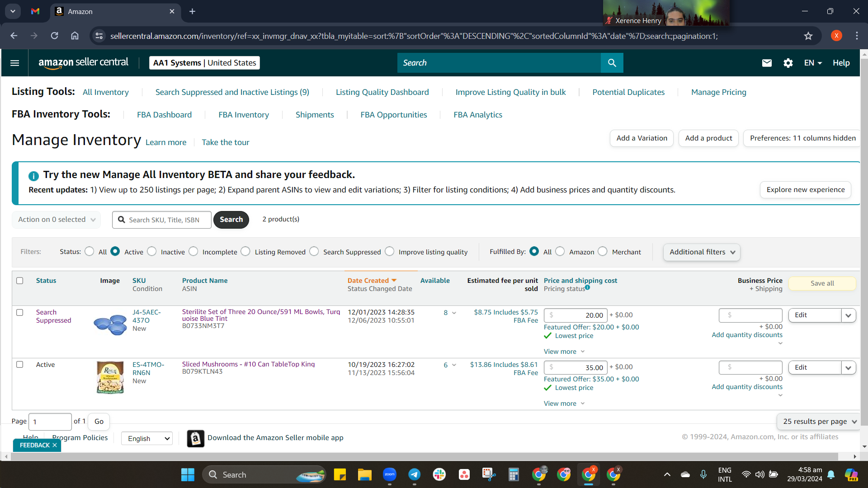Sort by Date Created column
868x488 pixels.
[x=368, y=281]
